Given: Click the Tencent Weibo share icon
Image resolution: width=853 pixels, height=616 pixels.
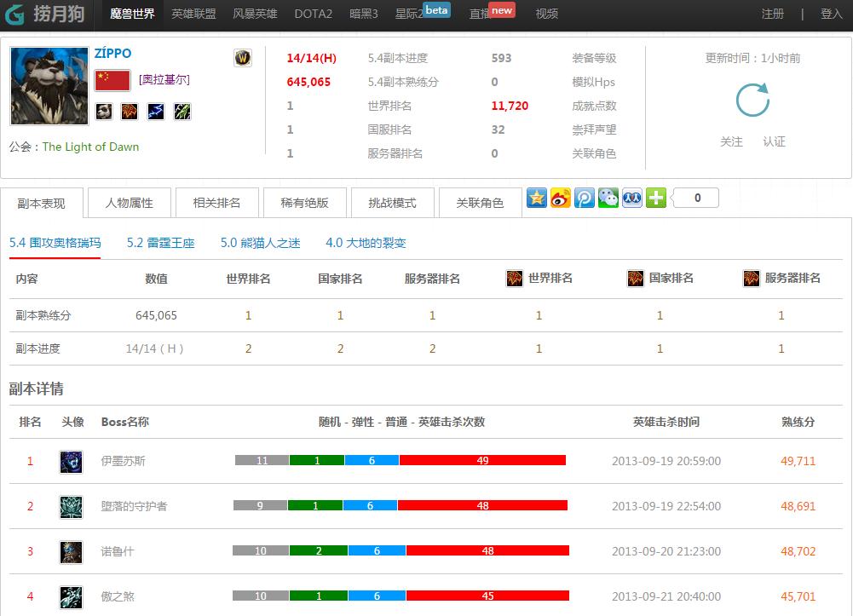Looking at the screenshot, I should click(585, 198).
